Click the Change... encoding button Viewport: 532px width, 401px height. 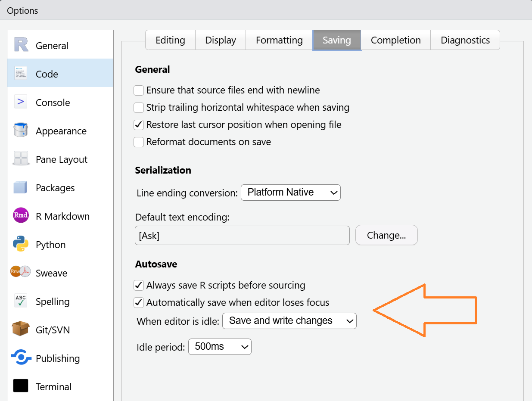[x=386, y=236]
